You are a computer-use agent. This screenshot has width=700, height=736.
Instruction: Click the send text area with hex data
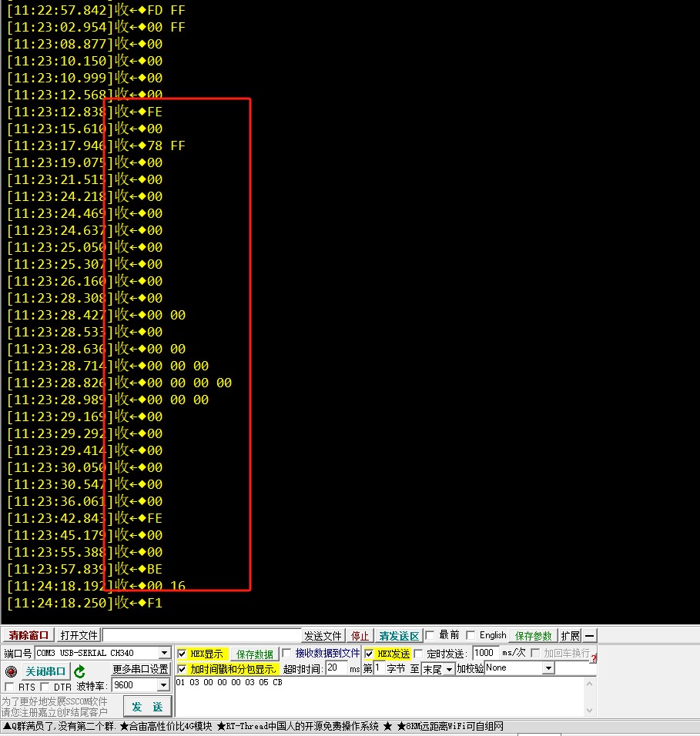[380, 696]
